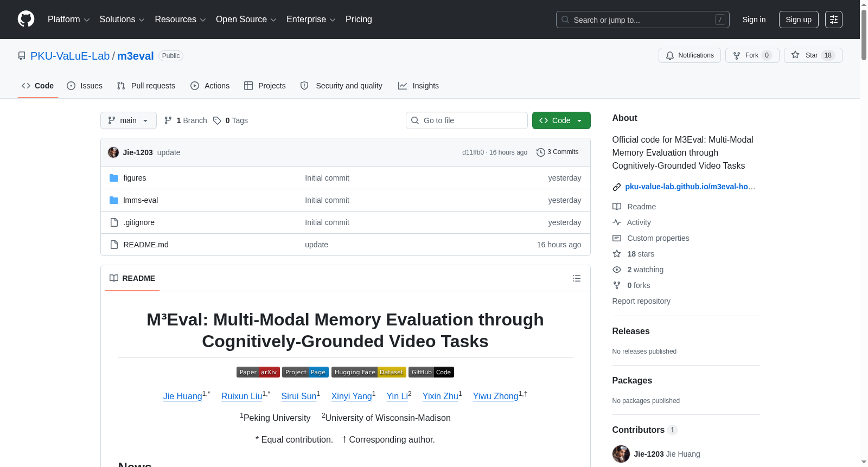Click the Jie-1203 commit avatar
868x467 pixels.
(x=113, y=152)
